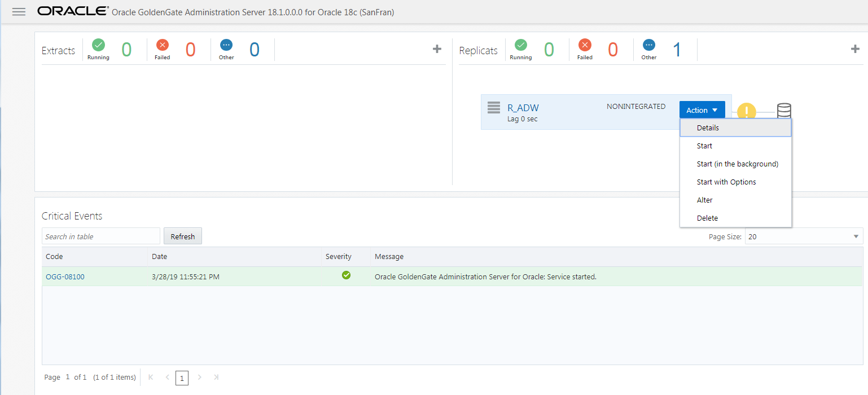Choose Start with Options menu entry
Viewport: 868px width, 395px height.
[736, 182]
